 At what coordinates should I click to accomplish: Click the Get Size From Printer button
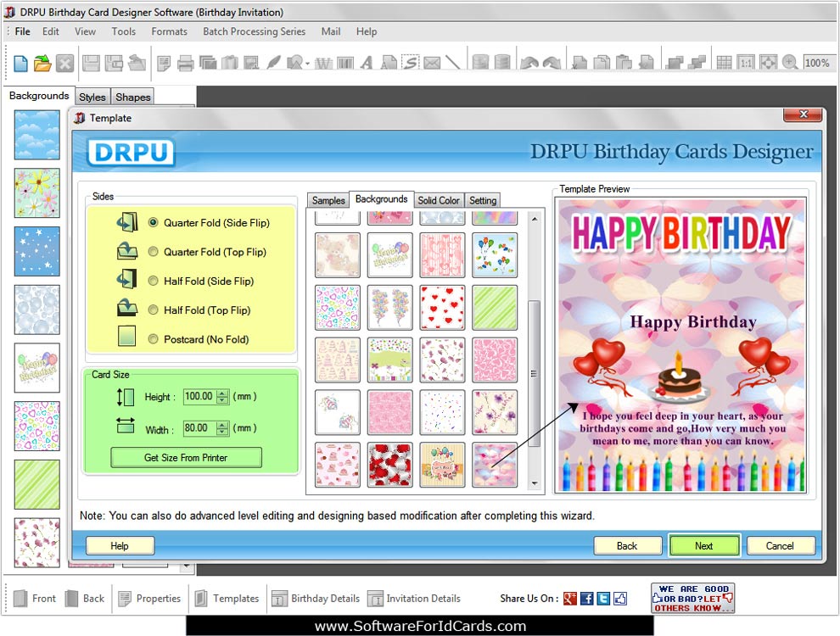(x=186, y=458)
